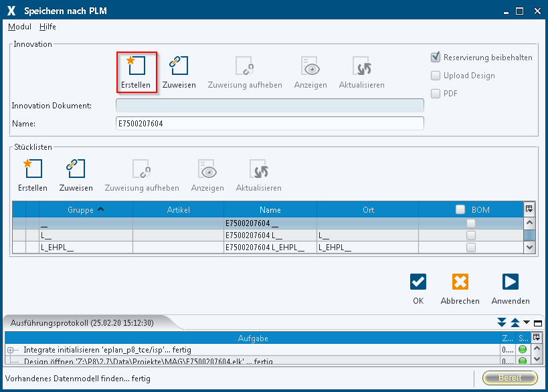Uncheck Reservierung beibehalten checkbox
The height and width of the screenshot is (392, 548).
pos(436,58)
